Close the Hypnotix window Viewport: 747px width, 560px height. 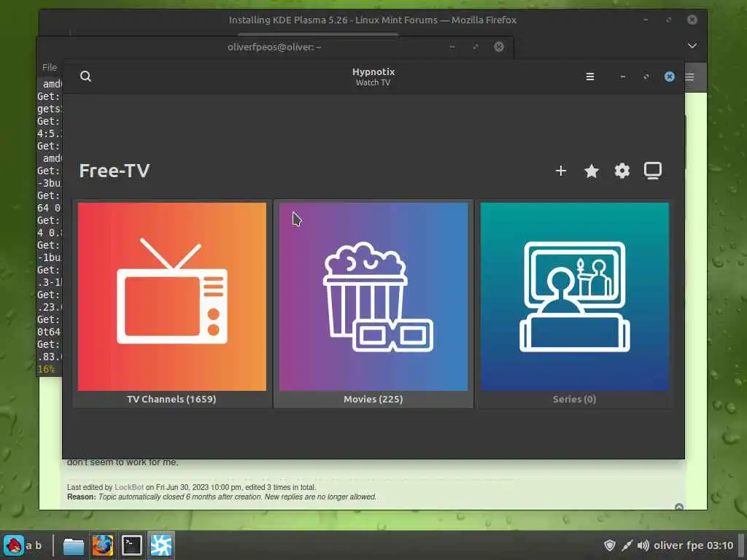coord(670,77)
